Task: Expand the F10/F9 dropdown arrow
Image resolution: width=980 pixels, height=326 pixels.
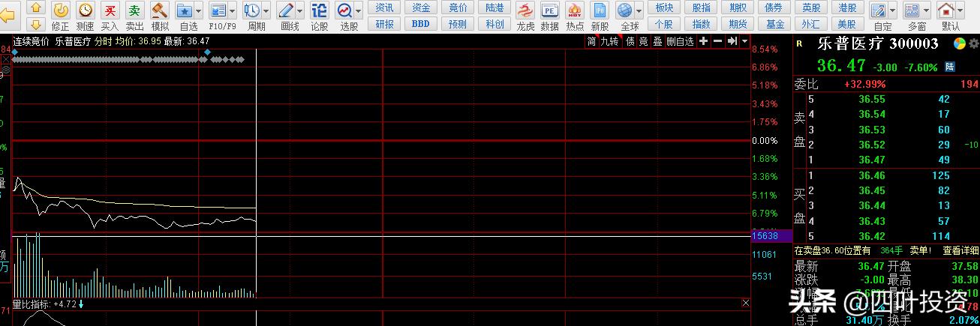Action: click(x=232, y=11)
